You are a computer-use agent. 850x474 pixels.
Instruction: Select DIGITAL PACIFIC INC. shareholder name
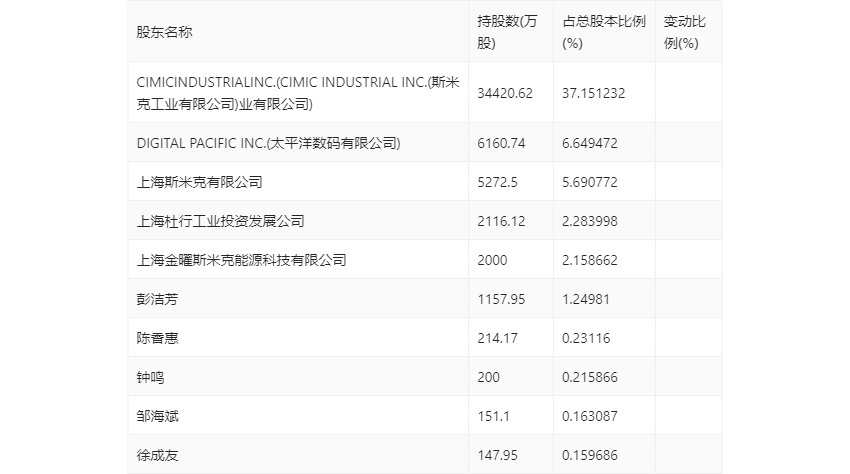[x=268, y=143]
